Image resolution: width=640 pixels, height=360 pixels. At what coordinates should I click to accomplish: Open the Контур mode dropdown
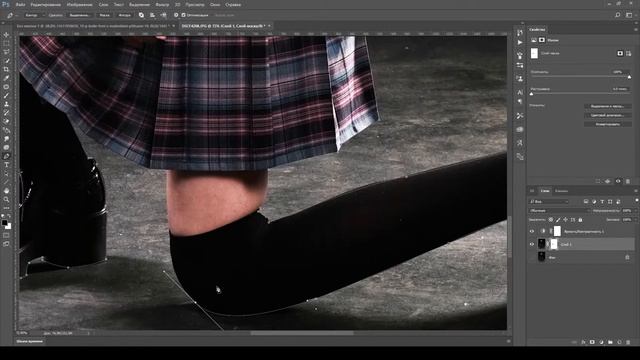pos(34,15)
